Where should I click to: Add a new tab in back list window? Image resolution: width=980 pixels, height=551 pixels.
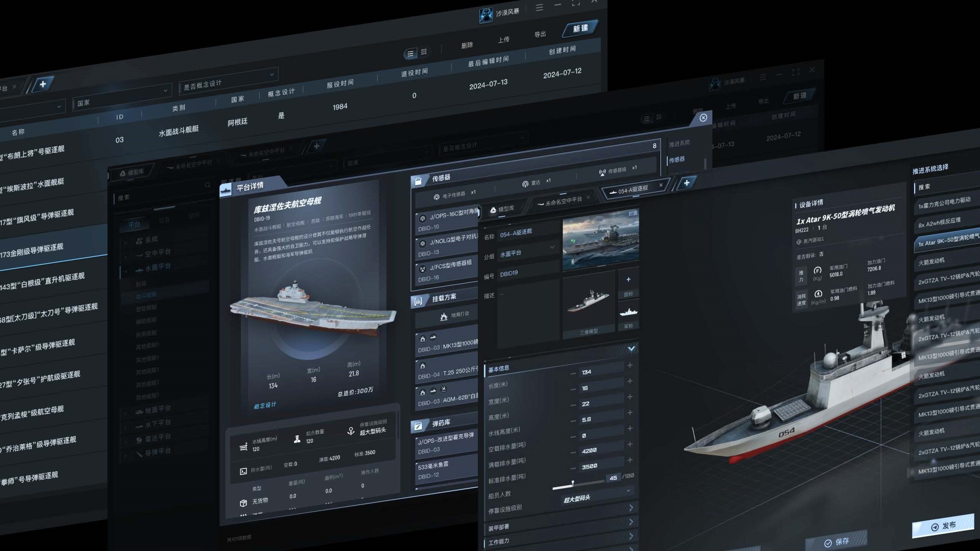click(43, 84)
